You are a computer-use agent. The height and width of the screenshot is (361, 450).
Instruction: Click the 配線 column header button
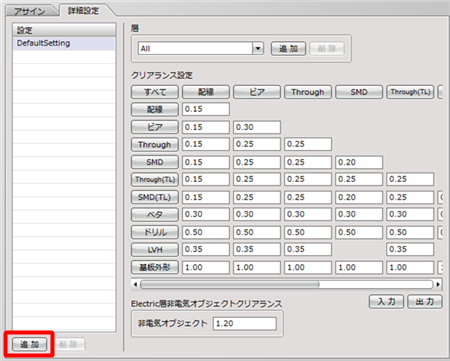[206, 92]
